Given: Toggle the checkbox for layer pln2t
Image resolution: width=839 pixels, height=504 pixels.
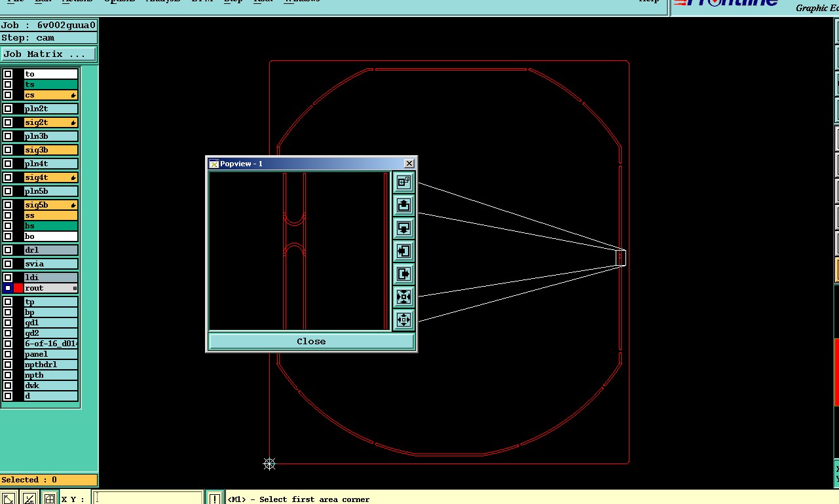Looking at the screenshot, I should [8, 109].
